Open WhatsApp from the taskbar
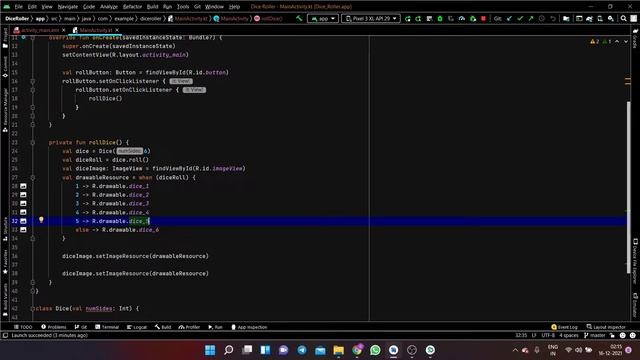This screenshot has height=360, width=640. click(375, 350)
